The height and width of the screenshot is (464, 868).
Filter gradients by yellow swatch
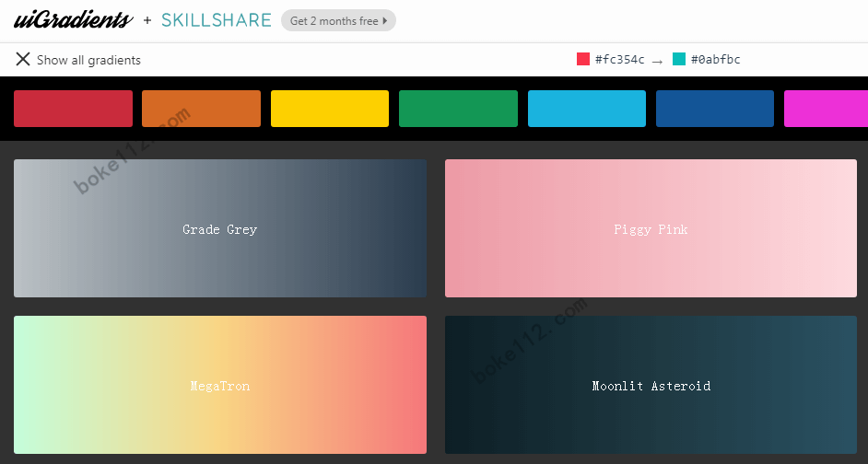coord(330,109)
